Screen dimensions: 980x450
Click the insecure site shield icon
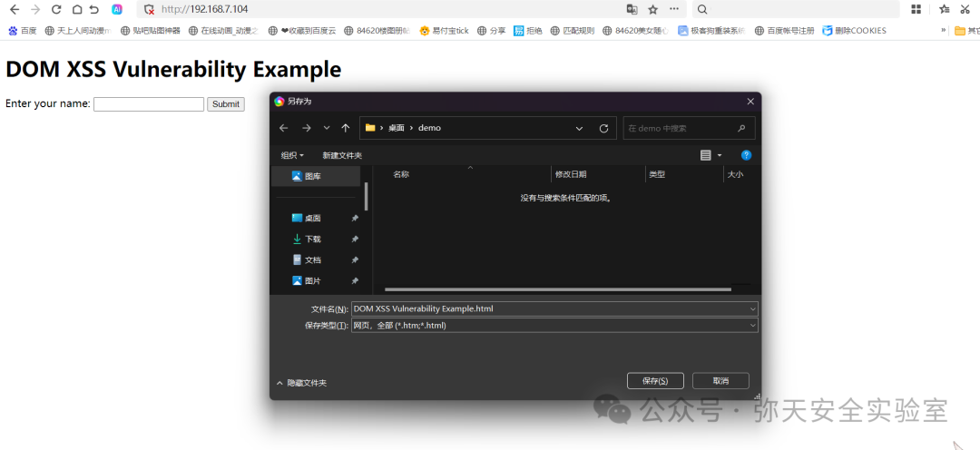pyautogui.click(x=149, y=9)
